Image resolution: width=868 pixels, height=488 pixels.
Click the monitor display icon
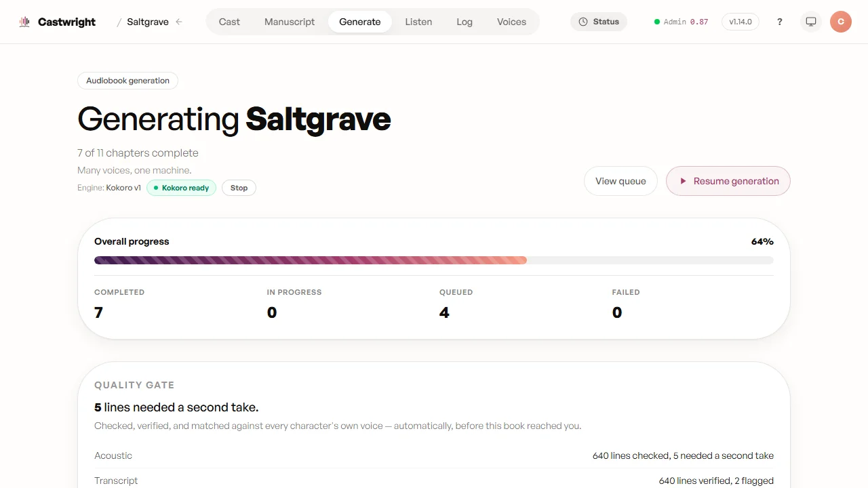pyautogui.click(x=811, y=22)
